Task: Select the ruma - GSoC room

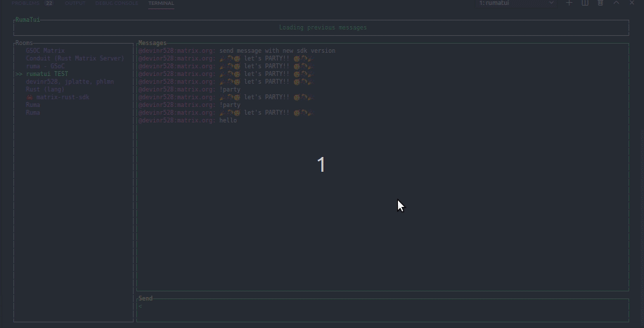Action: (x=45, y=66)
